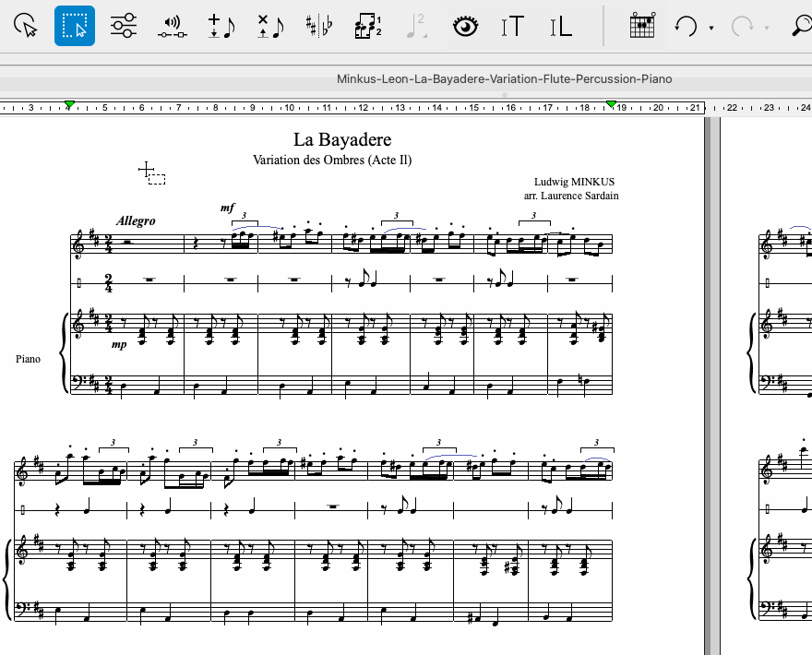
Task: Click the voices 1 and 2 icon
Action: pyautogui.click(x=368, y=26)
